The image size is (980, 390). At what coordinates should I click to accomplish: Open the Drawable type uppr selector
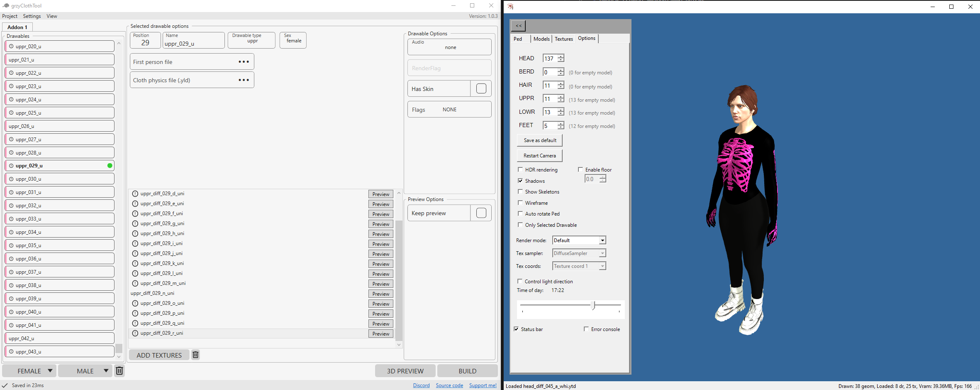tap(251, 40)
